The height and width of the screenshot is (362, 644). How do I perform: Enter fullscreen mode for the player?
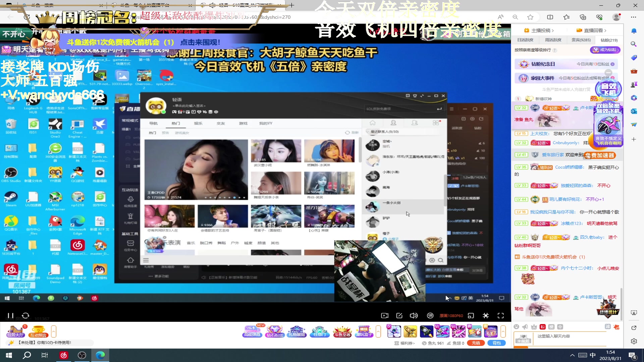coord(501,315)
